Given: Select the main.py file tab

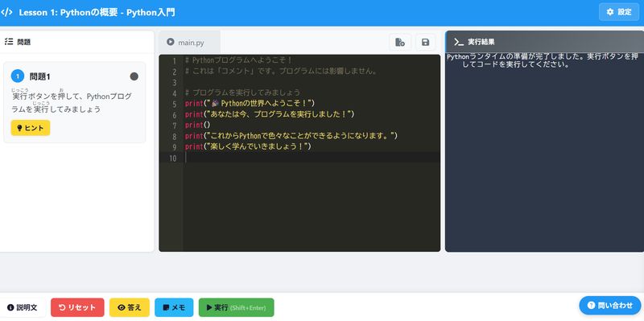Looking at the screenshot, I should pos(190,42).
